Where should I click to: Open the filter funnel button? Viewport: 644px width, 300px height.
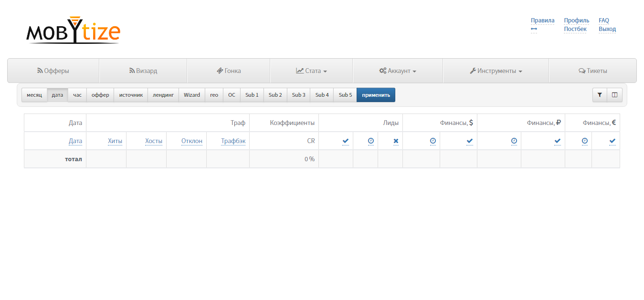click(x=600, y=95)
